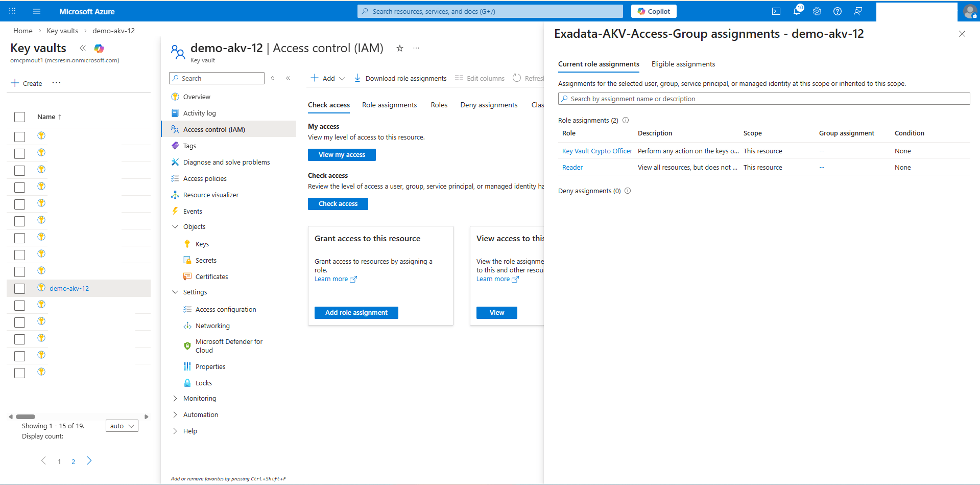This screenshot has height=485, width=980.
Task: Open the Certificates section icon
Action: (187, 276)
